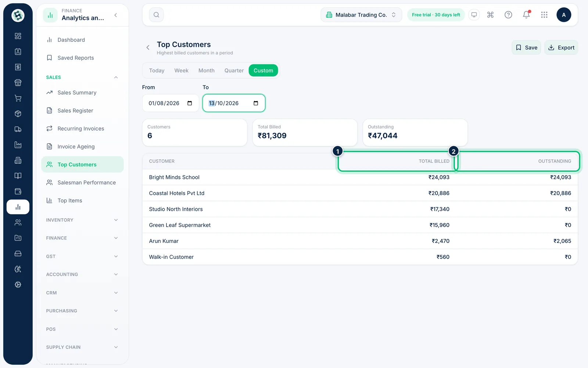Click the Bright Minds School row
This screenshot has width=588, height=368.
360,177
